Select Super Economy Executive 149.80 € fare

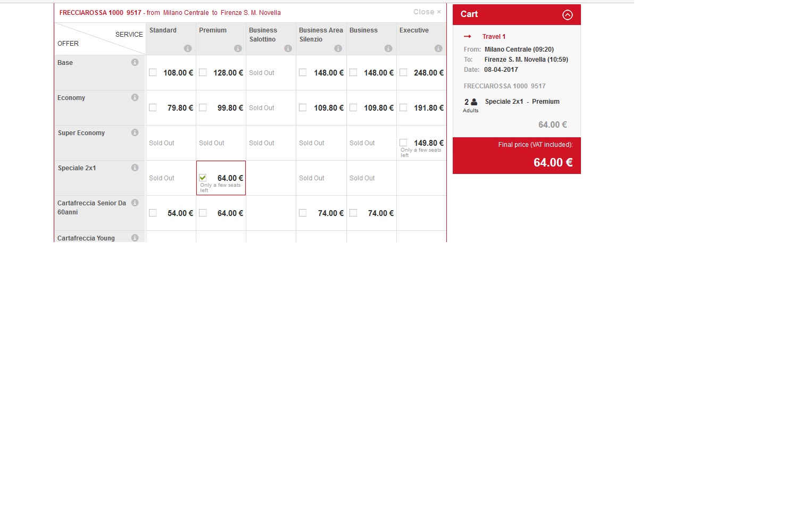[x=403, y=143]
